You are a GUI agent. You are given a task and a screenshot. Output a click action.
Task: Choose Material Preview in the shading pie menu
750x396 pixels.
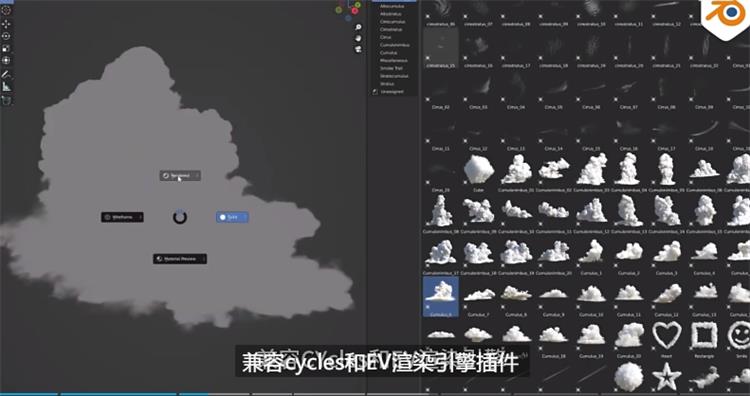click(x=180, y=259)
